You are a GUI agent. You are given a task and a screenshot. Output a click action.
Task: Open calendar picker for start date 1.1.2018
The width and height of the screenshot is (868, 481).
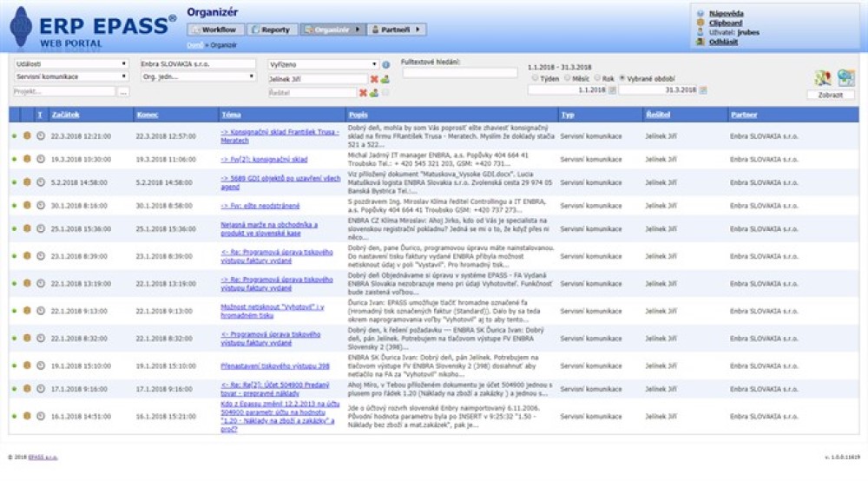[x=612, y=90]
